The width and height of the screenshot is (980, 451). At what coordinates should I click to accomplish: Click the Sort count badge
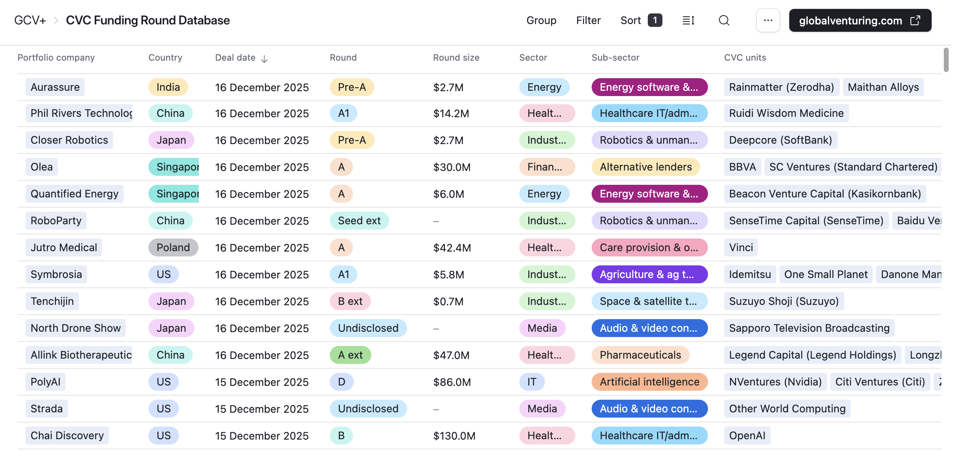(655, 20)
